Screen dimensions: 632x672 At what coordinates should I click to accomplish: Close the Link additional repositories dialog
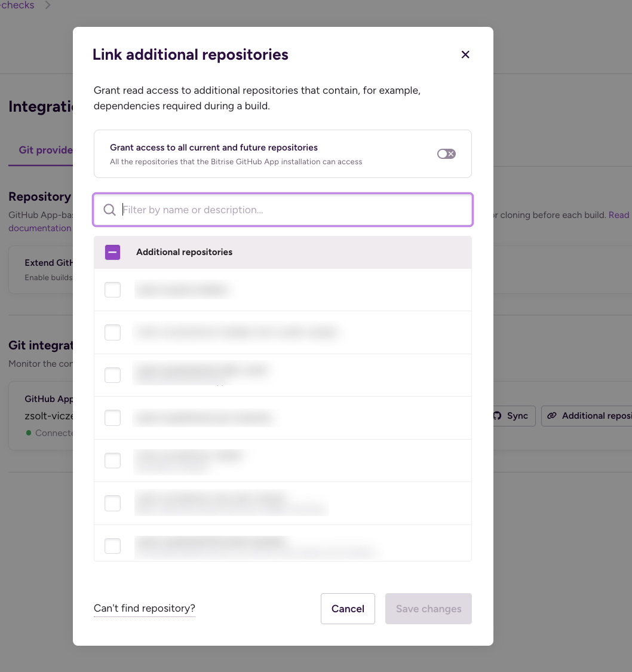point(465,54)
